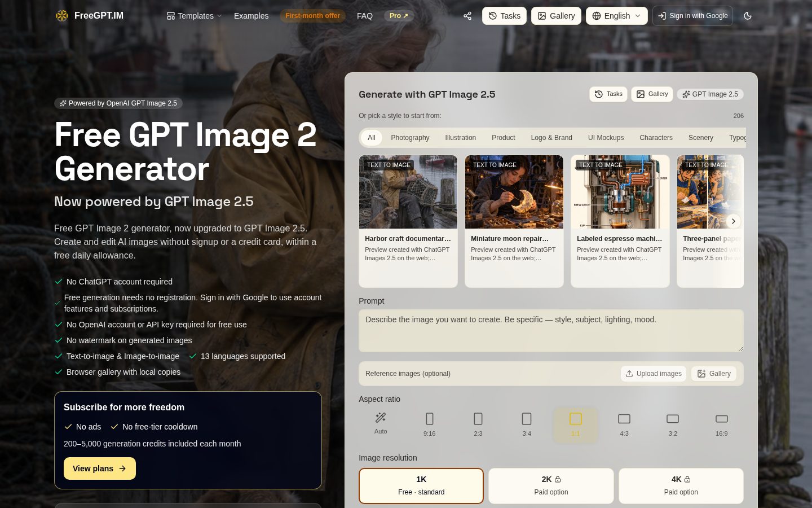Choose 2K paid resolution option
The height and width of the screenshot is (508, 812).
pos(551,485)
